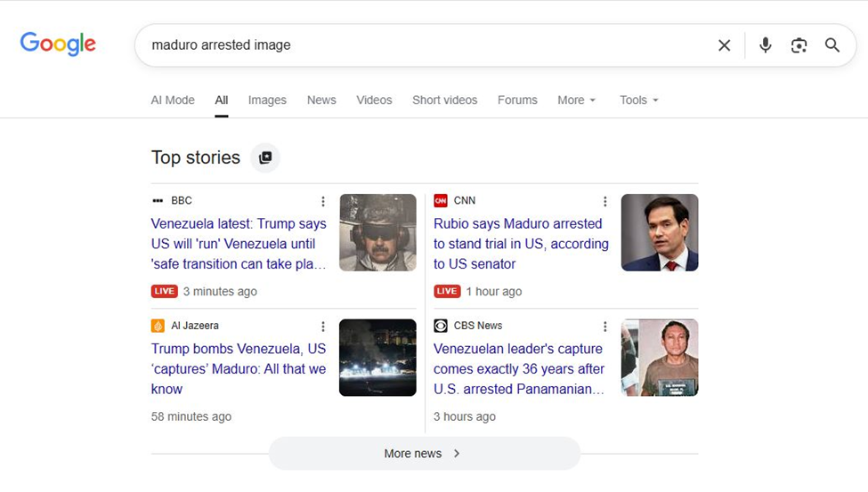Click the CNN source logo
The width and height of the screenshot is (868, 492).
point(441,200)
